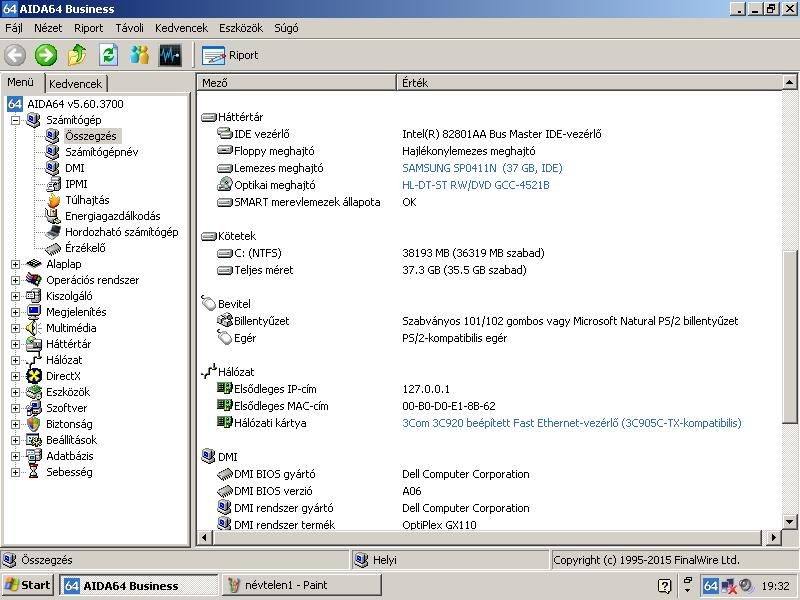Click the help question mark tray icon
Screen dimensions: 800x600
click(x=664, y=585)
